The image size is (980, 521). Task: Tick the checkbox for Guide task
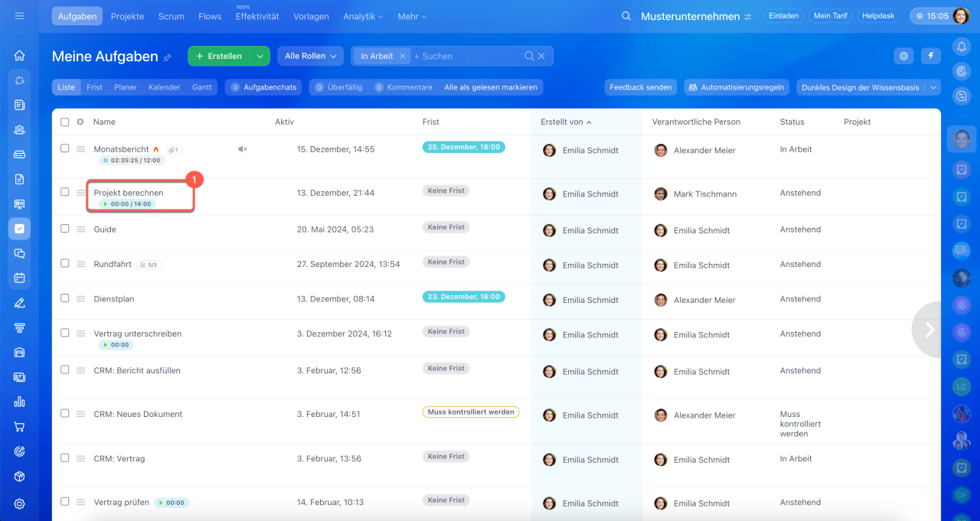point(65,229)
